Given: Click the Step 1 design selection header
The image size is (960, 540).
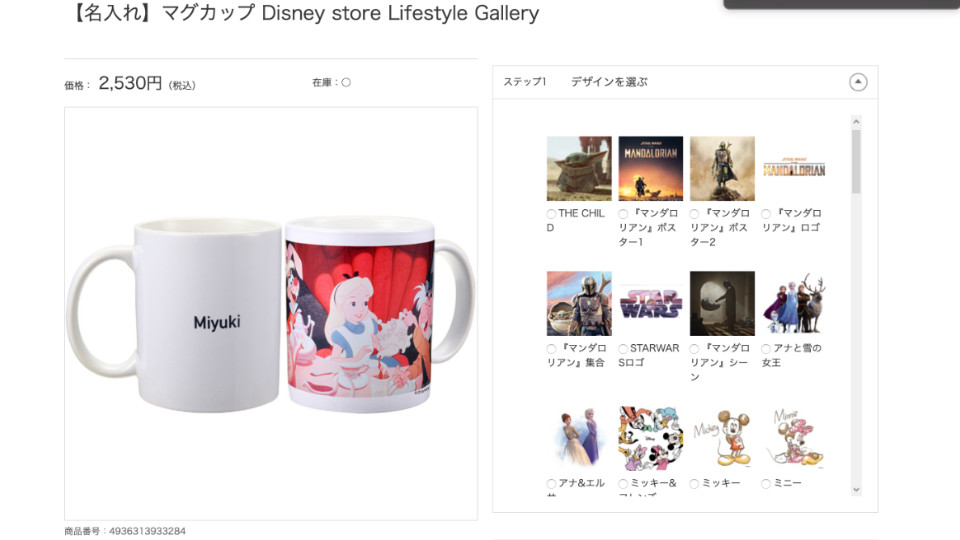Looking at the screenshot, I should click(x=685, y=82).
